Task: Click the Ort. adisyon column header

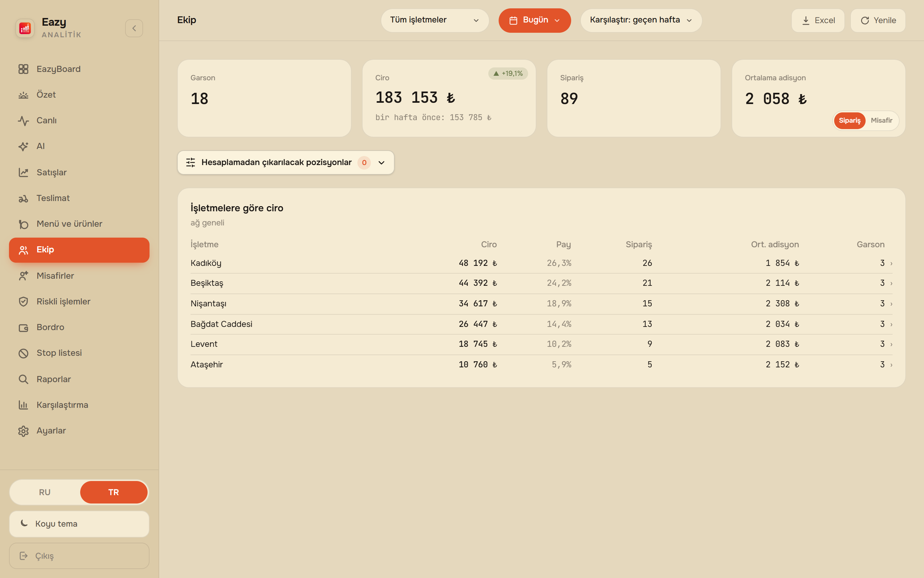Action: point(775,245)
